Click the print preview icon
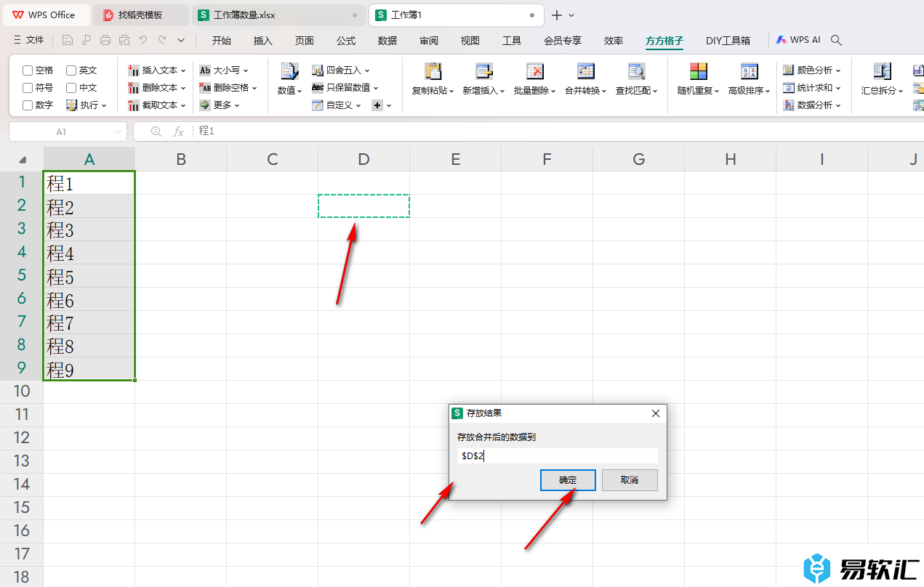 [124, 41]
